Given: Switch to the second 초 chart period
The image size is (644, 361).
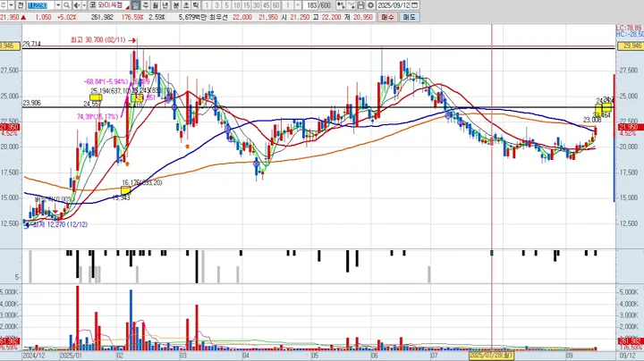Looking at the screenshot, I should 186,5.
